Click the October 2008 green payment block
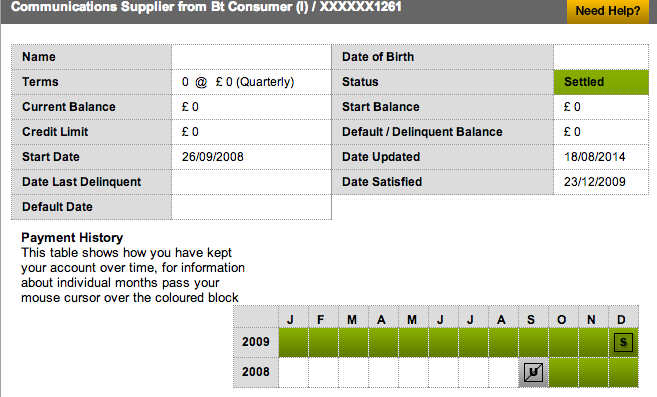The width and height of the screenshot is (657, 397). [x=563, y=372]
